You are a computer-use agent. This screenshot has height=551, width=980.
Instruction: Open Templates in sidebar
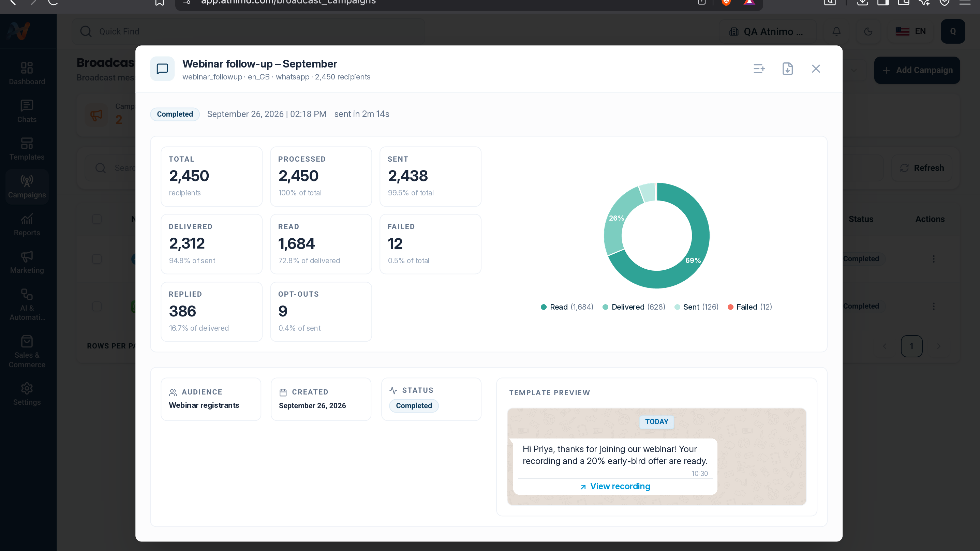point(27,149)
